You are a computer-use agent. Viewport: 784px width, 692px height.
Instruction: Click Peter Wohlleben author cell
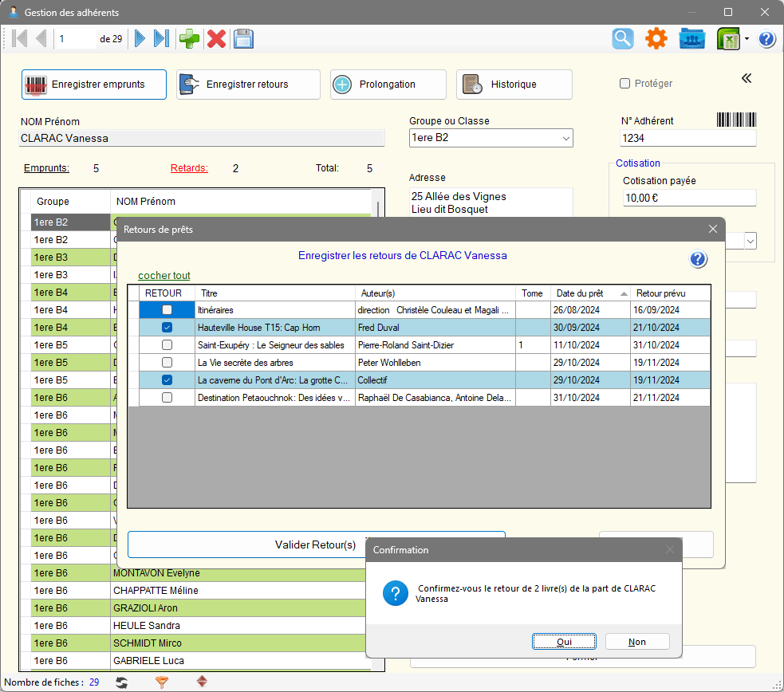435,362
